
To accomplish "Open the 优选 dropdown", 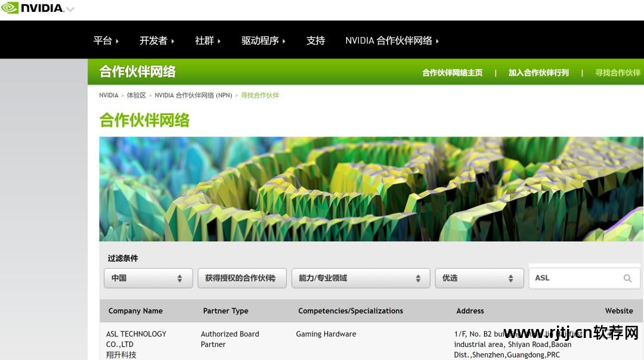I will tap(479, 278).
